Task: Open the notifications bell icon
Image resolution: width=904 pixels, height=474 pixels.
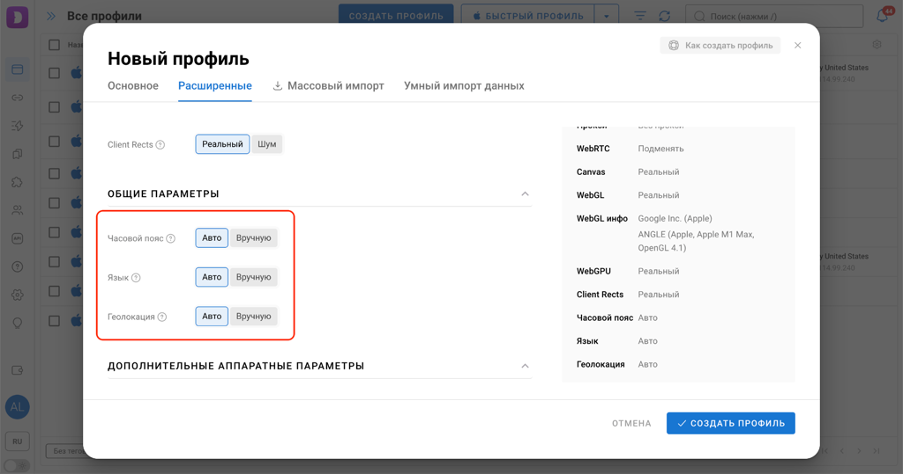Action: pyautogui.click(x=882, y=16)
